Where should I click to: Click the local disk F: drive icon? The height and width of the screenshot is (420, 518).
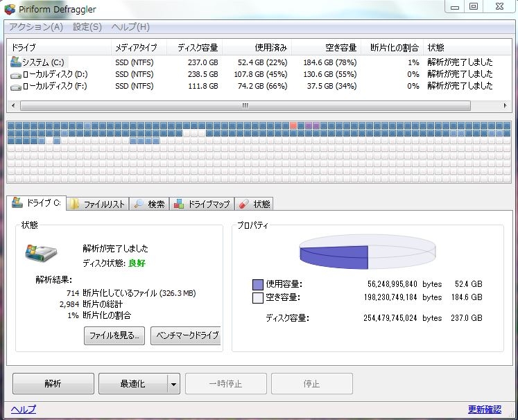click(15, 87)
